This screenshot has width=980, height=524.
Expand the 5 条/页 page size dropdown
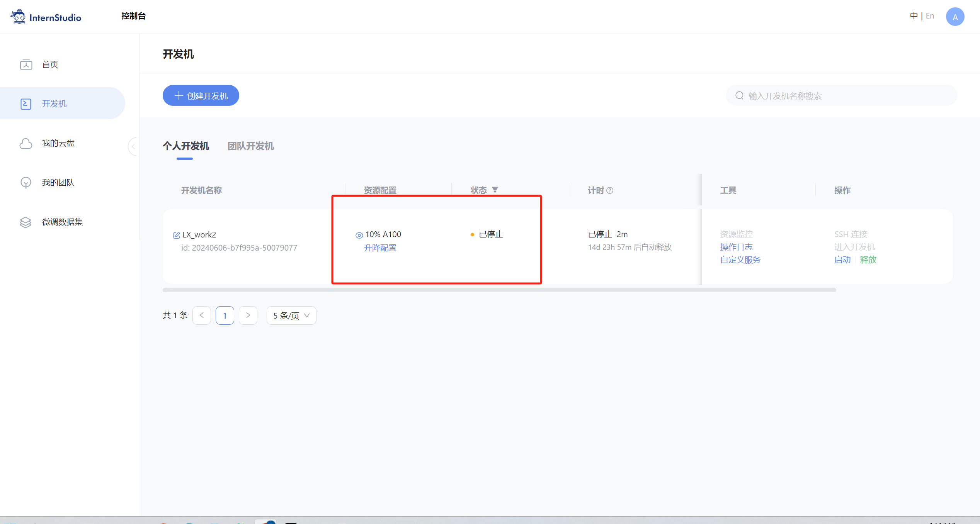(291, 315)
